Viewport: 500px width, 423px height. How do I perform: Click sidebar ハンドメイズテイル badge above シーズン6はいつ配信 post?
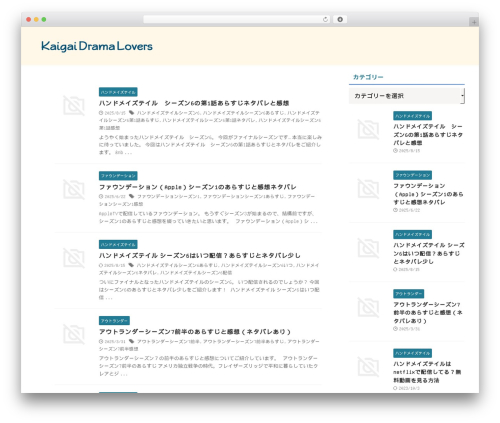(x=412, y=235)
